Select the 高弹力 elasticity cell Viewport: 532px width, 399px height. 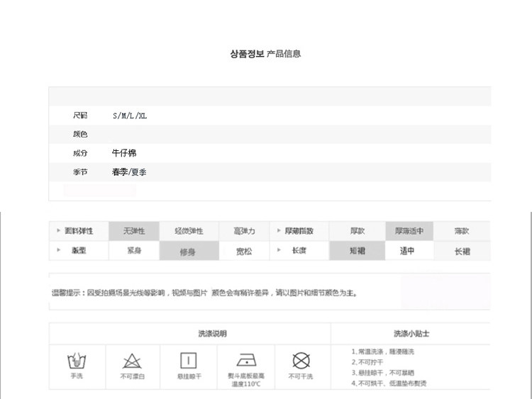244,231
